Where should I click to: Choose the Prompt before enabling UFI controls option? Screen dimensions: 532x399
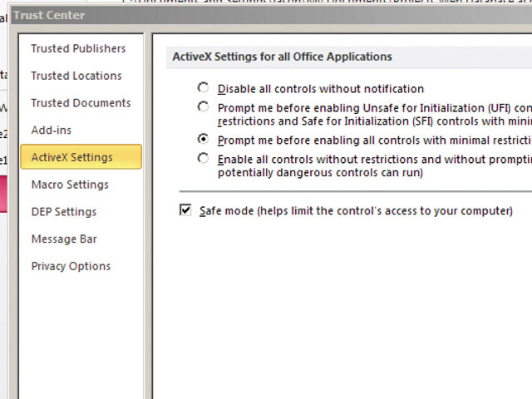pos(203,107)
